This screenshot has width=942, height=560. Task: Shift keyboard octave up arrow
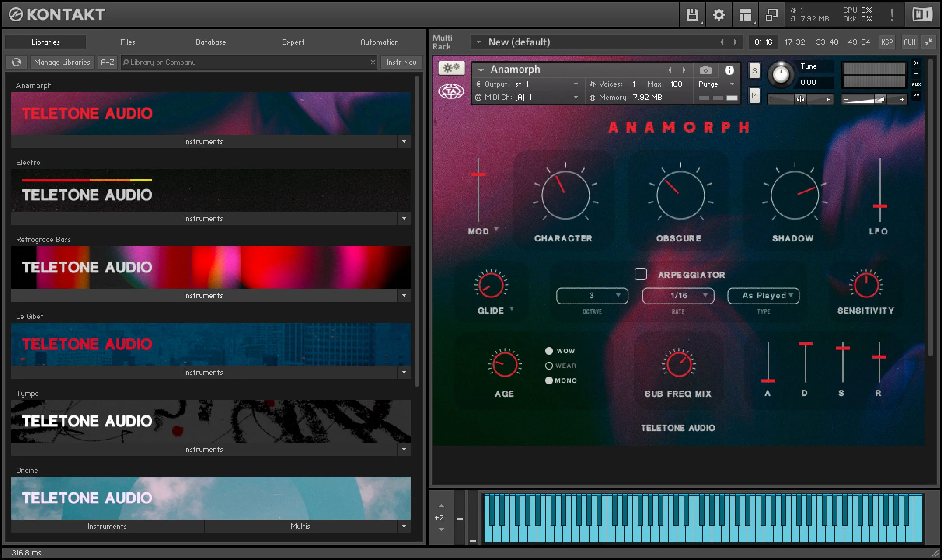click(x=441, y=506)
